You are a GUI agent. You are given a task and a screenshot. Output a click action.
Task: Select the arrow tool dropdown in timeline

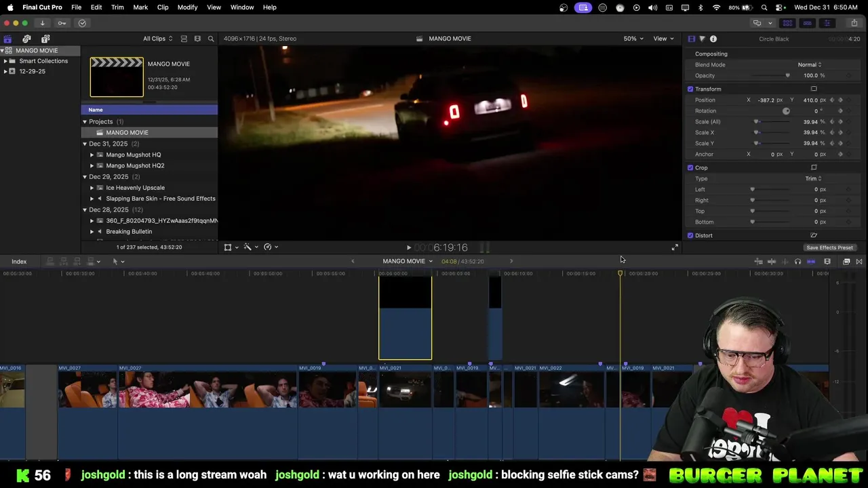[x=118, y=262]
